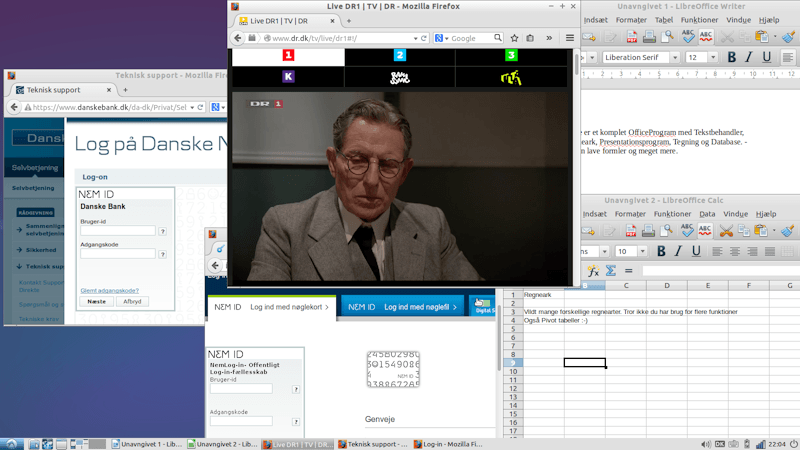
Task: Reload the DR live page
Action: pyautogui.click(x=423, y=38)
